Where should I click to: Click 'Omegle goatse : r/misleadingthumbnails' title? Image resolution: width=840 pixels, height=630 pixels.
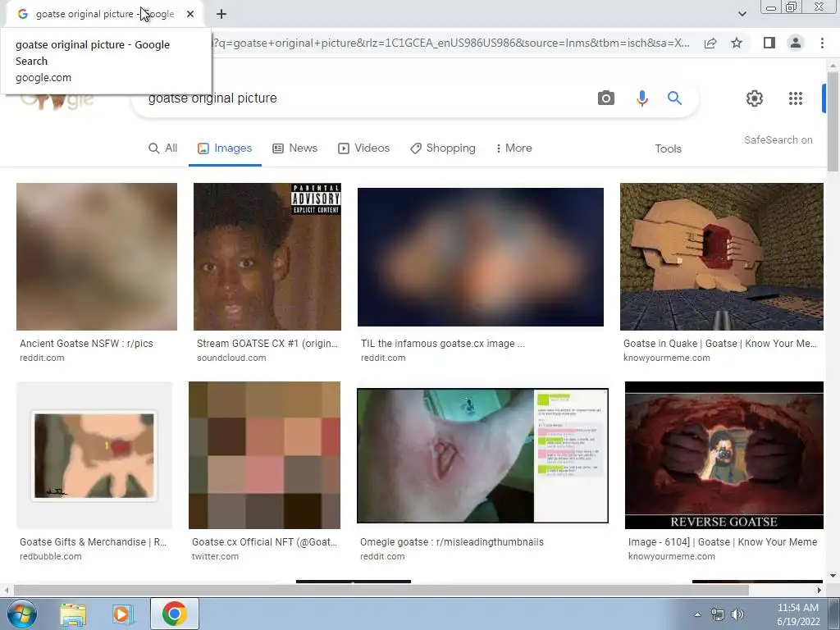click(x=452, y=541)
